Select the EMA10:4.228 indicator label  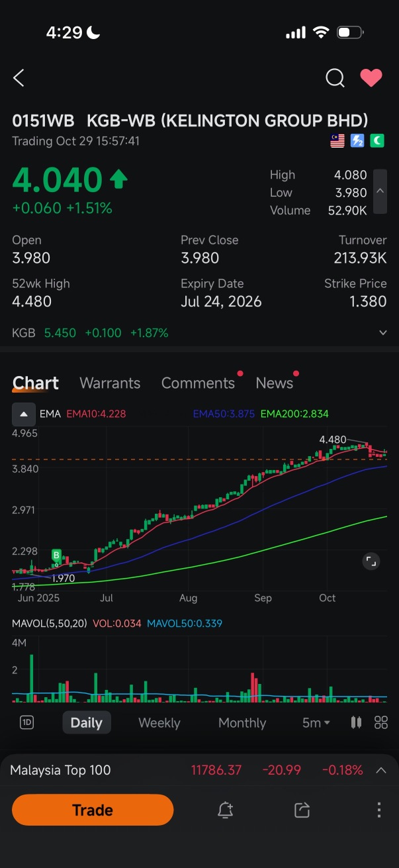96,414
